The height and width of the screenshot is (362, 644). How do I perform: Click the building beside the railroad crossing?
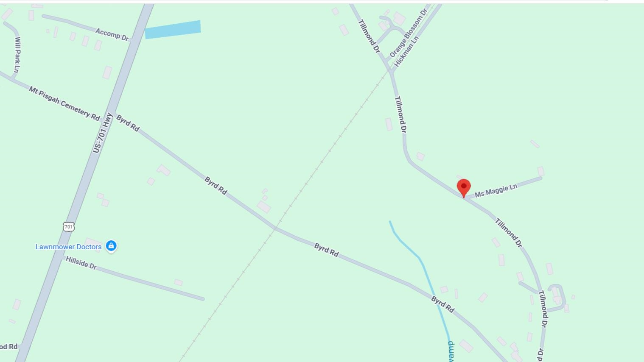click(264, 206)
